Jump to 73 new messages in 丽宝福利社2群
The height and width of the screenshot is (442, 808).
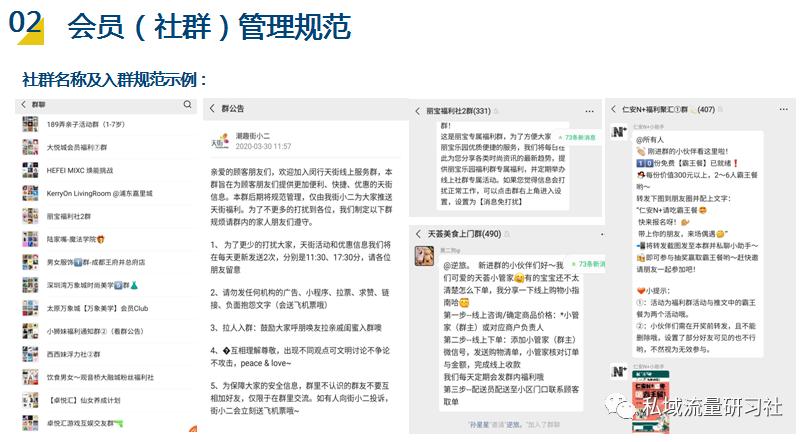point(577,138)
